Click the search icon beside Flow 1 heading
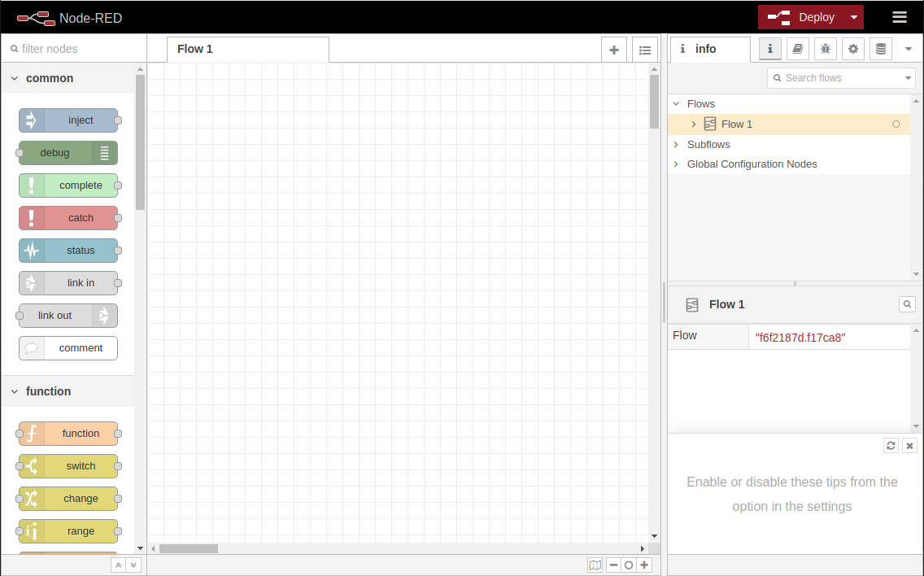924x576 pixels. click(x=907, y=304)
